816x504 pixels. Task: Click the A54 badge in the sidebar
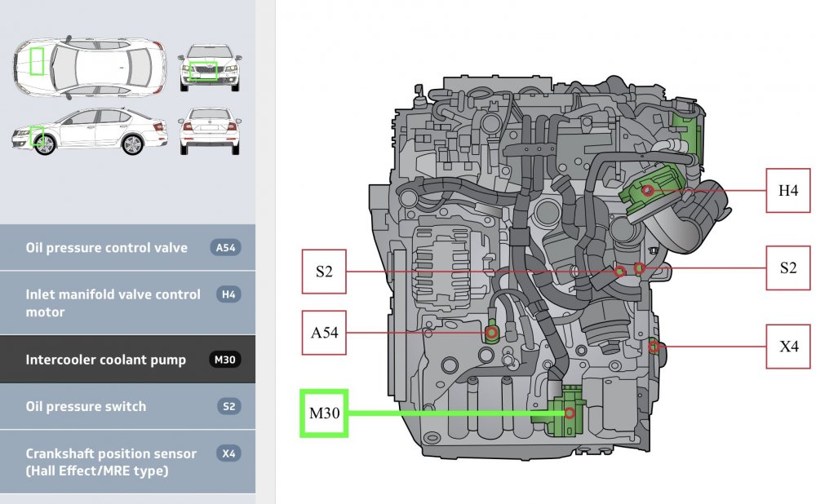[x=227, y=246]
